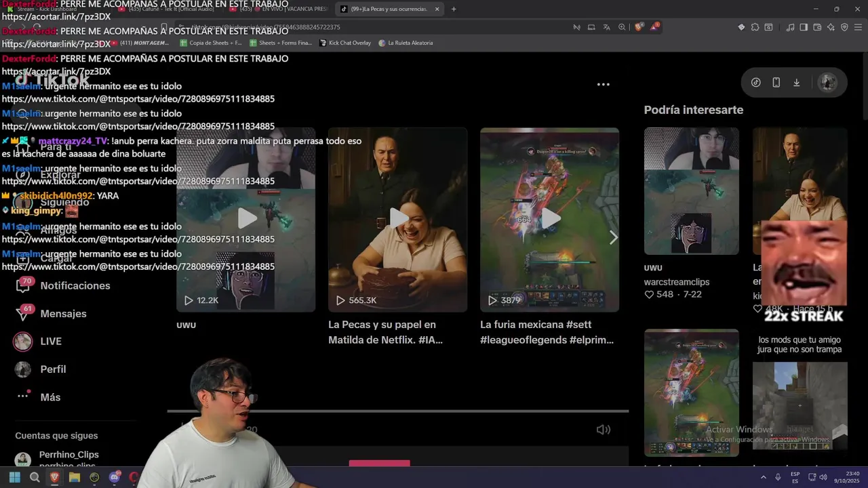Open Kick Chat Overlay bookmark
The image size is (868, 488).
(344, 43)
